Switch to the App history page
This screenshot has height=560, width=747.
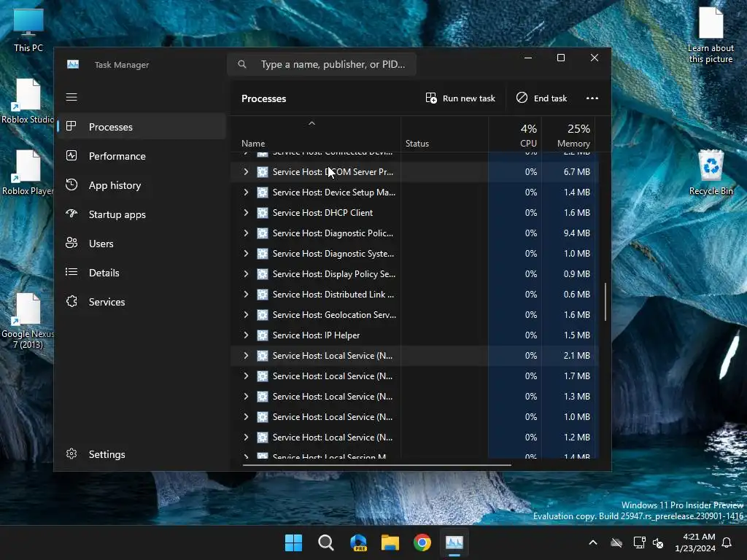pos(141,185)
